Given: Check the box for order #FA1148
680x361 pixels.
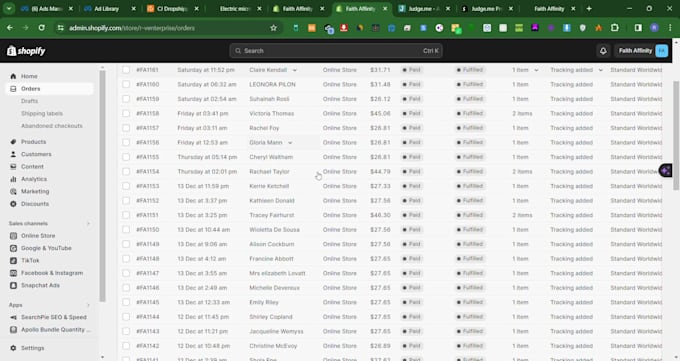Looking at the screenshot, I should 126,259.
